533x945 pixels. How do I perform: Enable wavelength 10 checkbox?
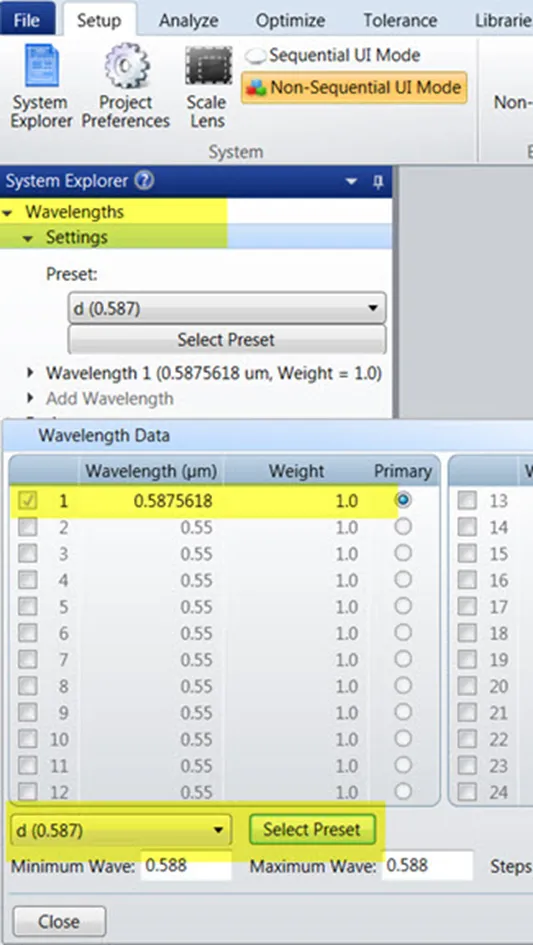(x=28, y=739)
